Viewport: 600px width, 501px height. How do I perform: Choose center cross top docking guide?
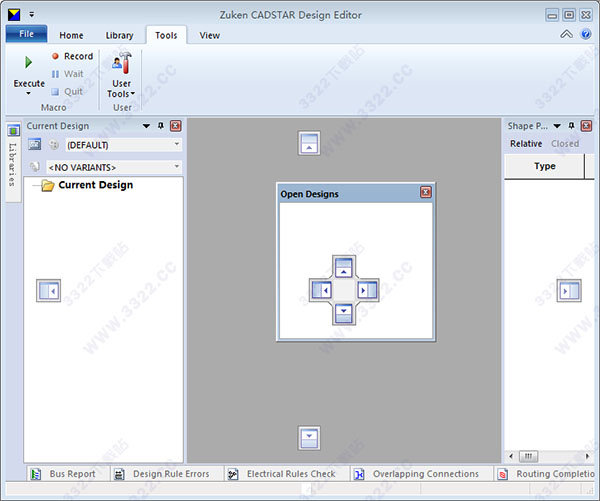pos(344,268)
